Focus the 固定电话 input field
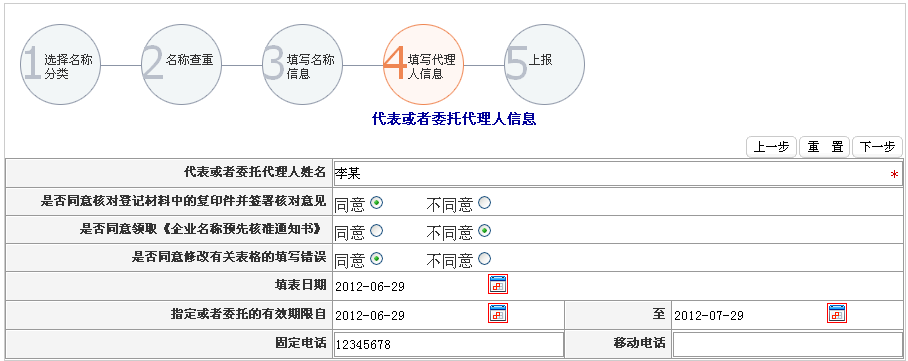 (448, 345)
